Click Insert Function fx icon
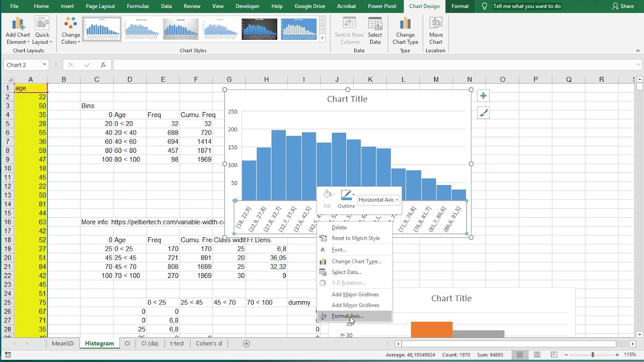Screen dimensions: 644x362 (103, 65)
